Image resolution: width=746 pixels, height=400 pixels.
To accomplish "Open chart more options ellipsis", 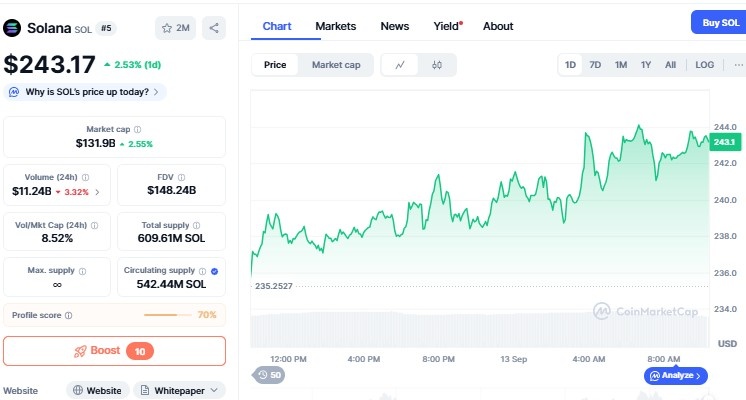I will click(x=738, y=65).
